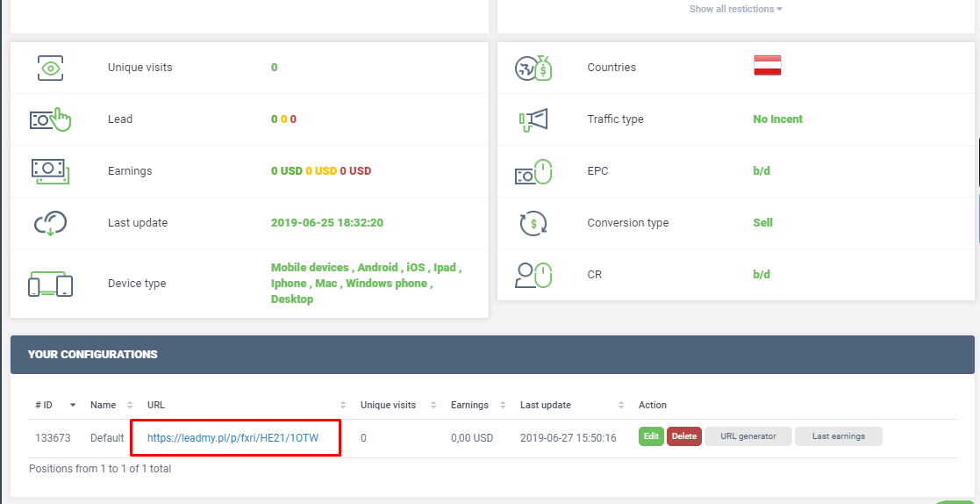Viewport: 980px width, 504px height.
Task: Open the leadmy.pl configuration URL
Action: pos(232,437)
